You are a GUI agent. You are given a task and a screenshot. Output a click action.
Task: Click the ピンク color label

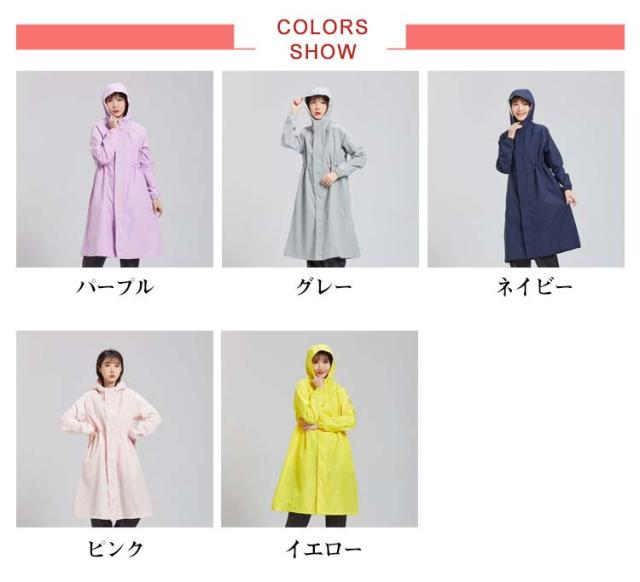coord(116,549)
